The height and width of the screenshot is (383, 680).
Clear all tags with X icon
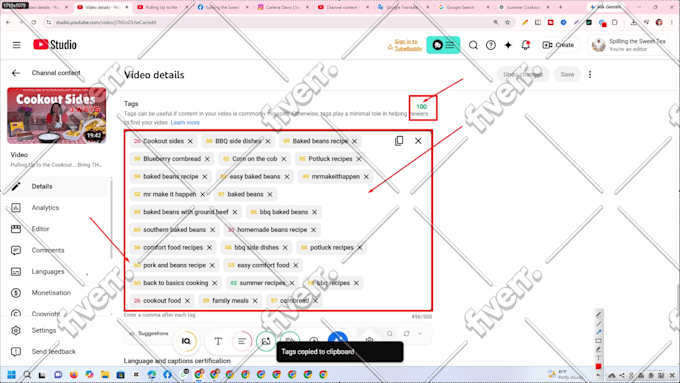(418, 141)
